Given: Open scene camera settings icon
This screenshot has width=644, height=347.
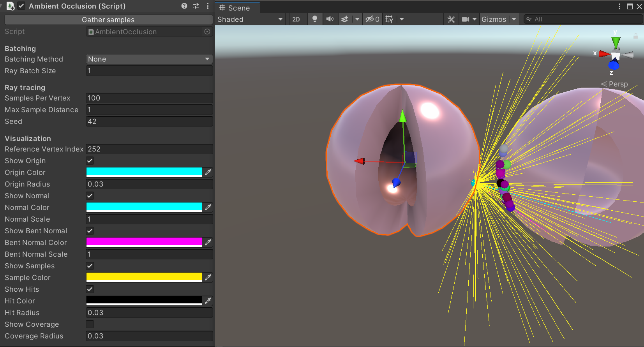Looking at the screenshot, I should pyautogui.click(x=466, y=19).
